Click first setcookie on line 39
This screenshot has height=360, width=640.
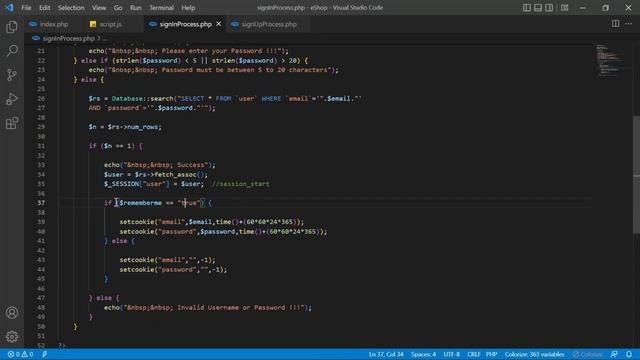137,222
